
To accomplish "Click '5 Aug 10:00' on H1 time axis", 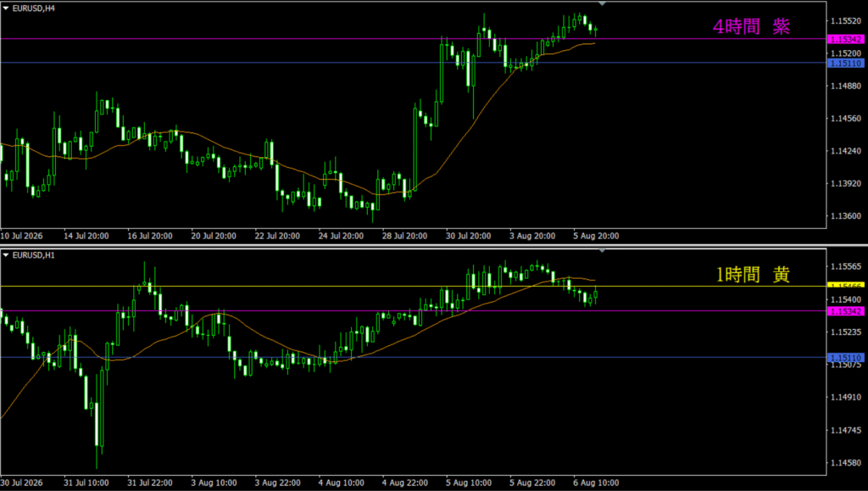I will coord(468,483).
